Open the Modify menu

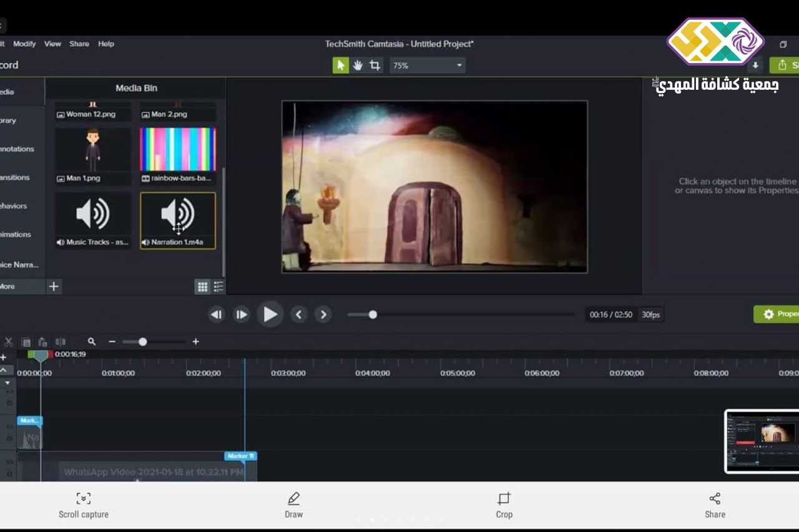coord(24,44)
